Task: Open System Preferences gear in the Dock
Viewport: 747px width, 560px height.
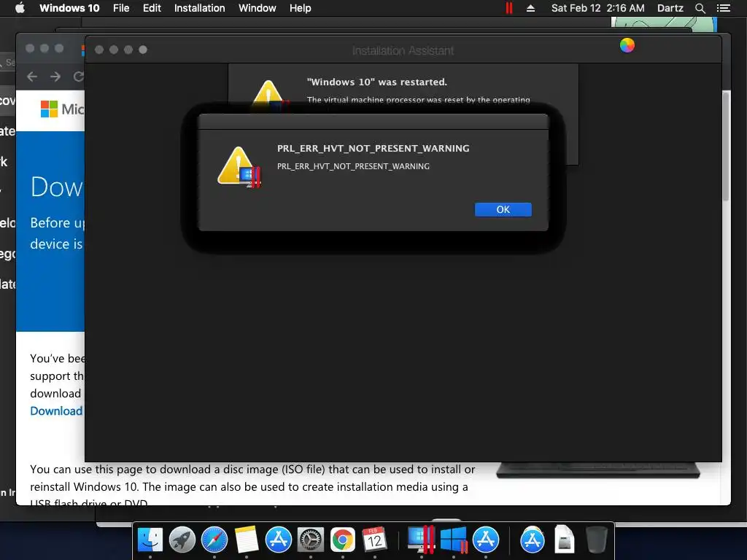Action: (x=311, y=540)
